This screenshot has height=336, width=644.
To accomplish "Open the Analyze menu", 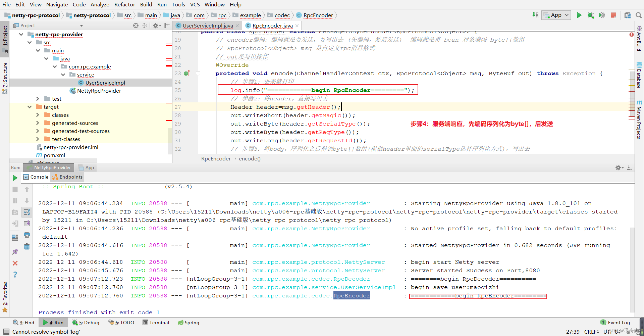I will coord(100,4).
